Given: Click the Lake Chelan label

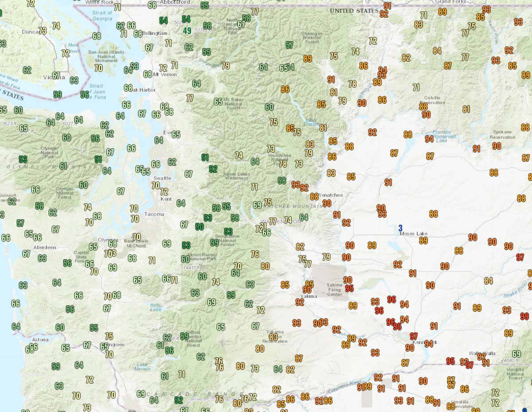Looking at the screenshot, I should click(312, 122).
